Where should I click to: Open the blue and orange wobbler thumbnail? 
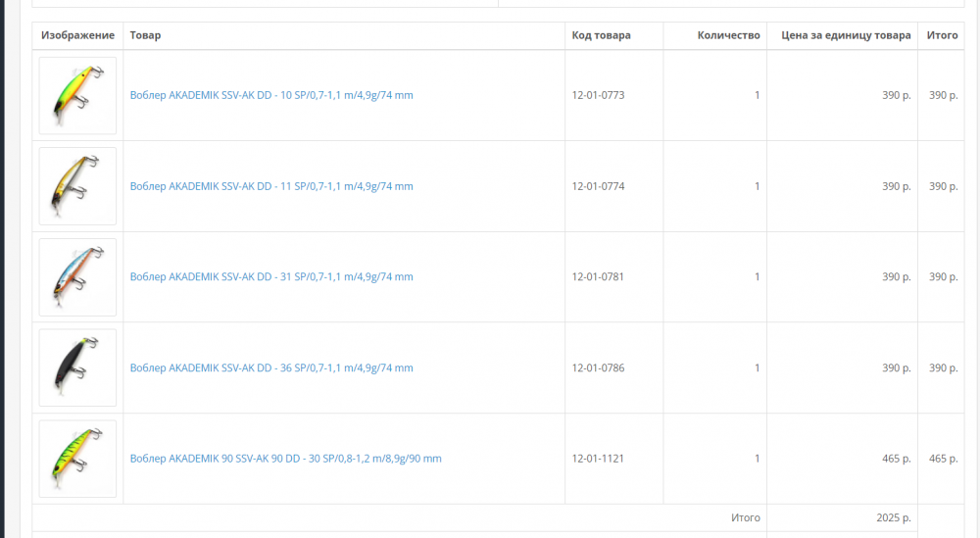click(x=77, y=276)
